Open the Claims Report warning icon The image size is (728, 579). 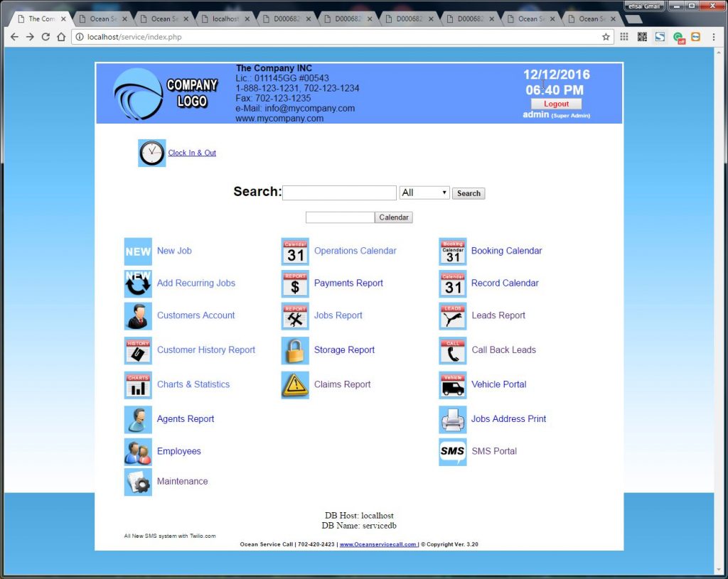pos(295,385)
